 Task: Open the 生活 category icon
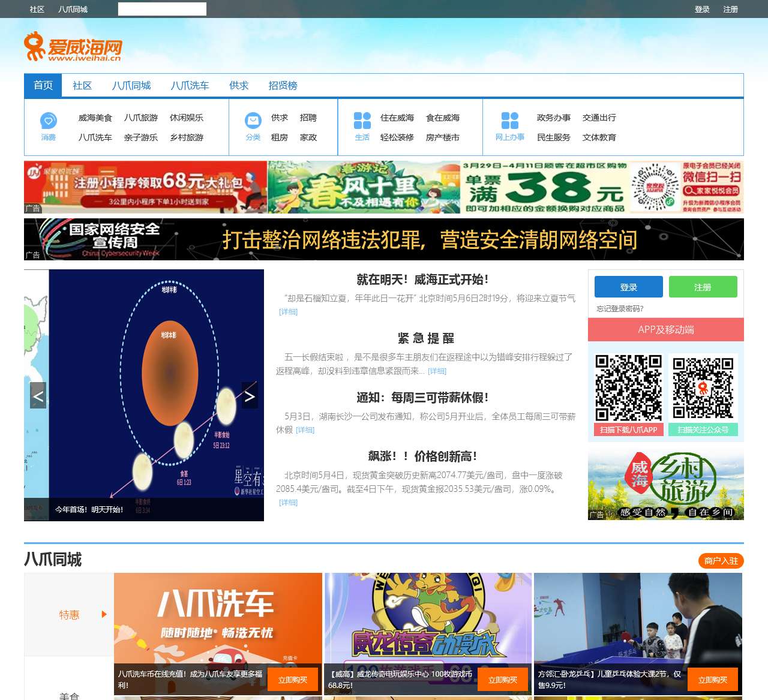[x=362, y=121]
